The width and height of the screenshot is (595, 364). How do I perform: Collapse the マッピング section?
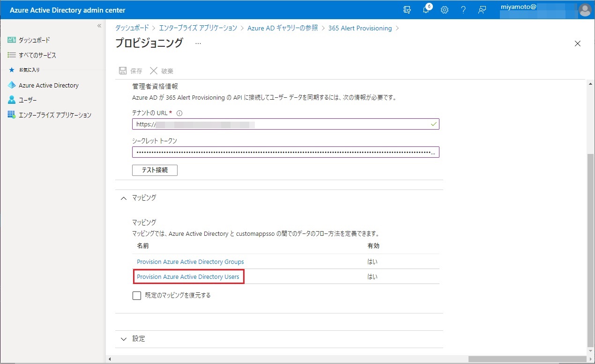coord(124,198)
